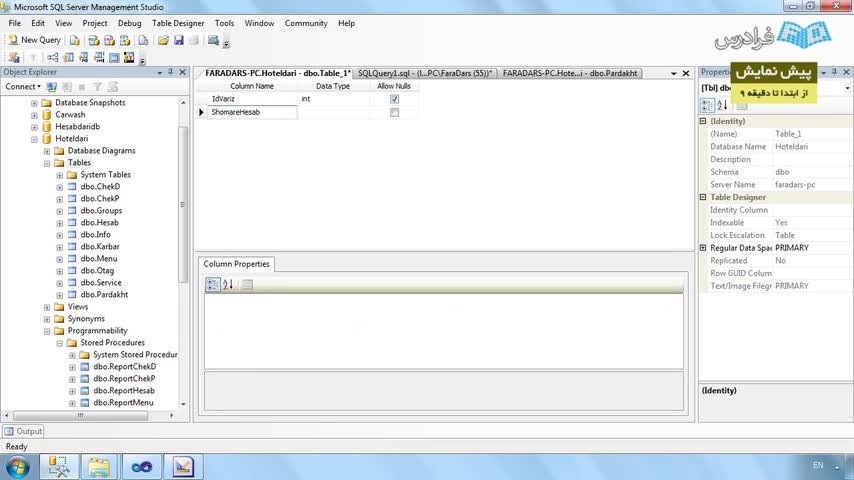Image resolution: width=854 pixels, height=480 pixels.
Task: Click Analysis Services DMX Query icon
Action: click(109, 40)
